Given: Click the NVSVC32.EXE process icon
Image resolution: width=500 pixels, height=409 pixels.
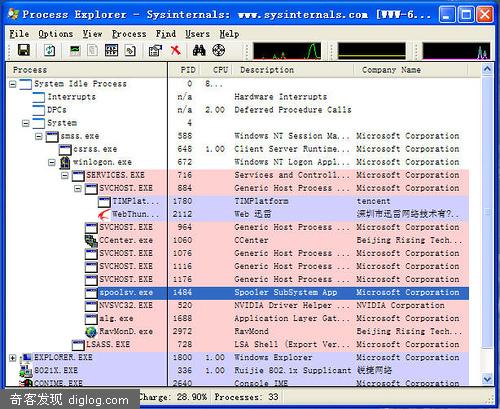Looking at the screenshot, I should click(x=91, y=306).
